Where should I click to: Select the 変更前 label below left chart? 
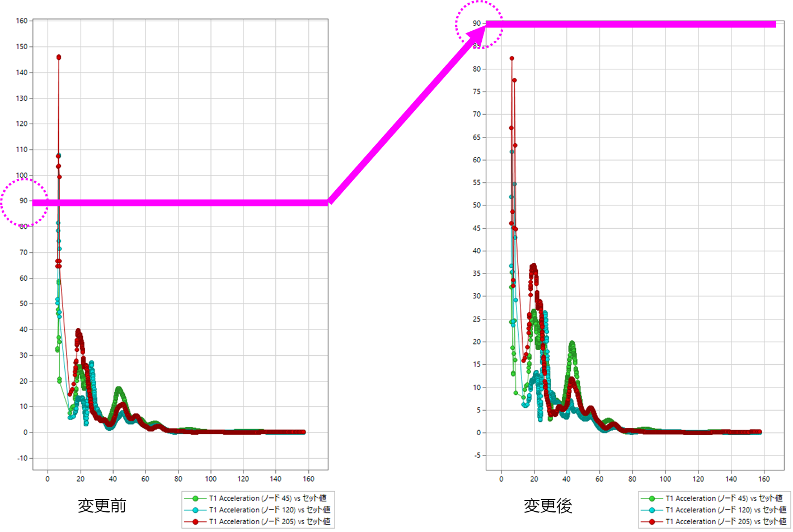(x=102, y=506)
